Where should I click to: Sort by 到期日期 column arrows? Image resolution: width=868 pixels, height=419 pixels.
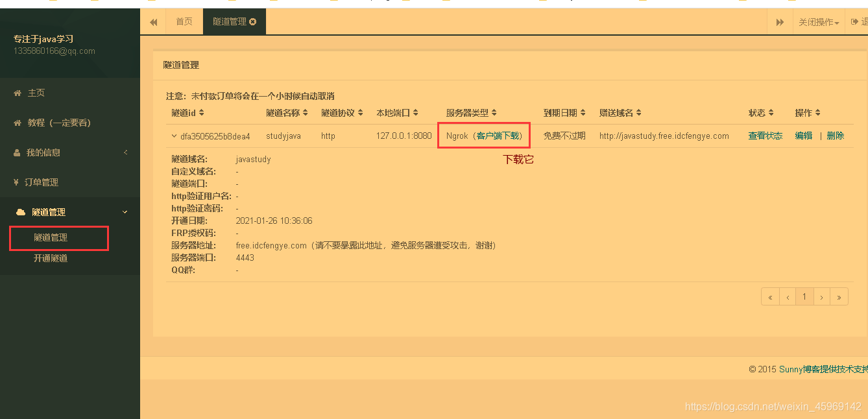click(x=583, y=113)
